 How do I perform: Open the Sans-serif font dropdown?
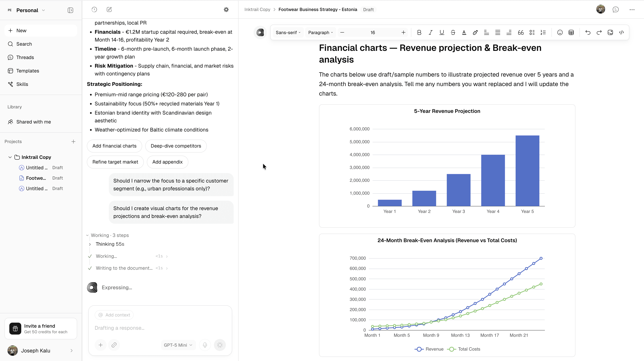click(288, 32)
